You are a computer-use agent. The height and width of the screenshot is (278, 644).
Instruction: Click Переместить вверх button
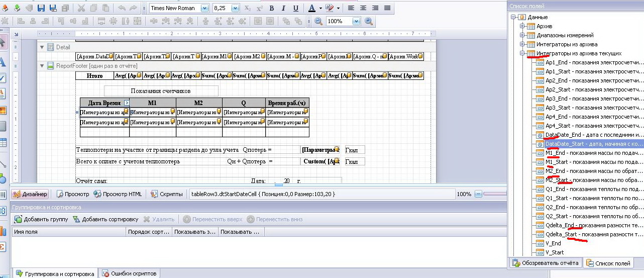212,219
